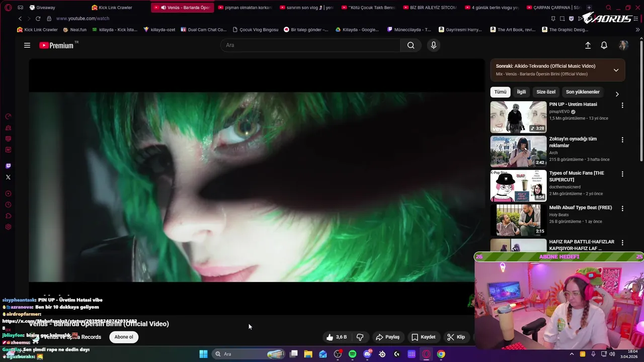This screenshot has width=644, height=362.
Task: Select the Son yüklenenler filter chip
Action: point(583,92)
